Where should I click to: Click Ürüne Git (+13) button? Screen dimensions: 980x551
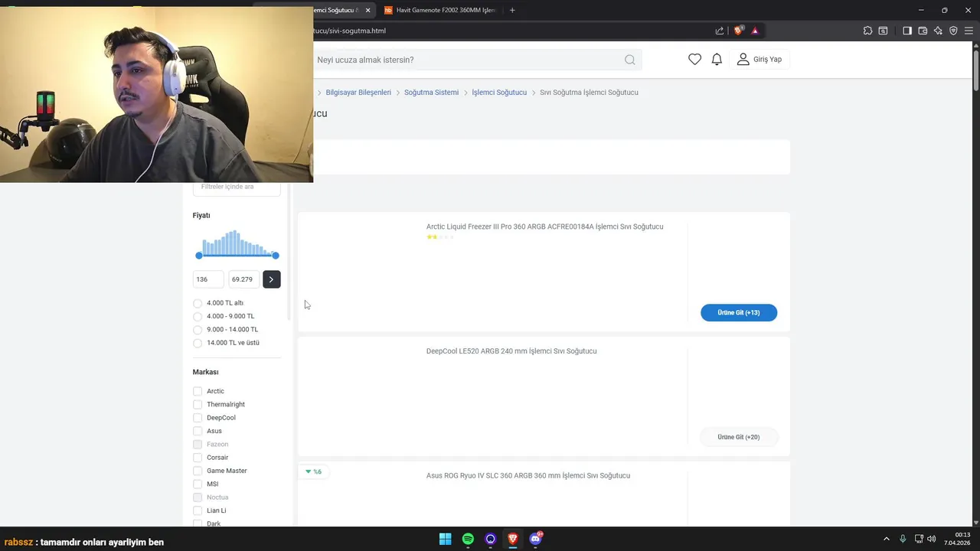(x=739, y=312)
